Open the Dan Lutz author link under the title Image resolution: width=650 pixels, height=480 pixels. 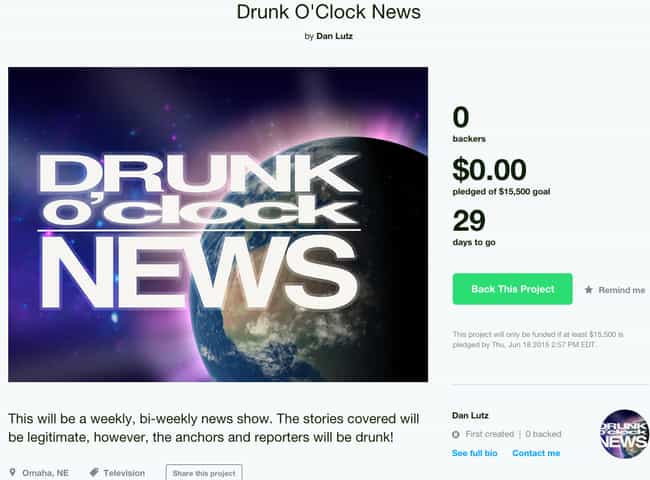pos(334,36)
